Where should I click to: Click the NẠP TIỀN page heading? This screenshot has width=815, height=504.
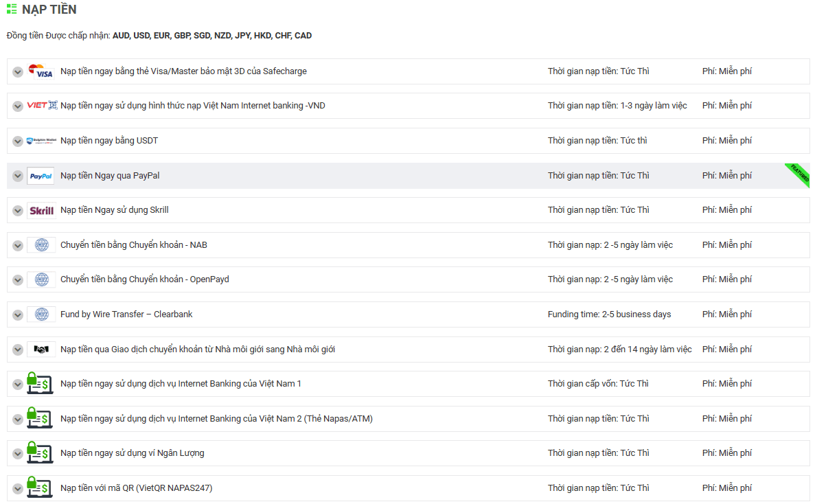click(x=49, y=10)
